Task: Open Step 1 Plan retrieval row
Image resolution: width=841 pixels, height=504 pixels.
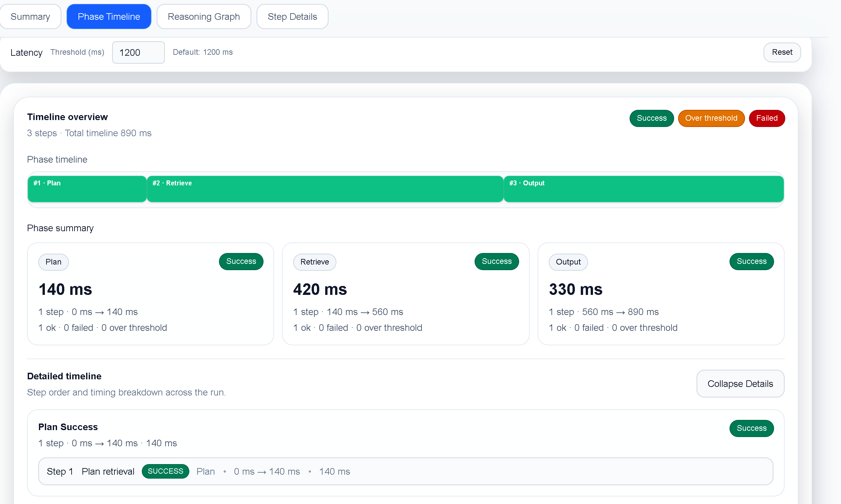Action: 405,471
